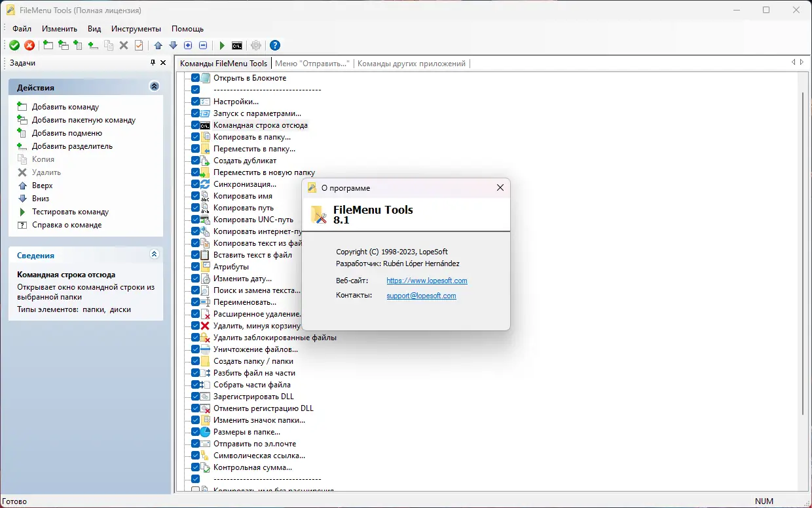Click the right tab scroll arrow

coord(802,62)
